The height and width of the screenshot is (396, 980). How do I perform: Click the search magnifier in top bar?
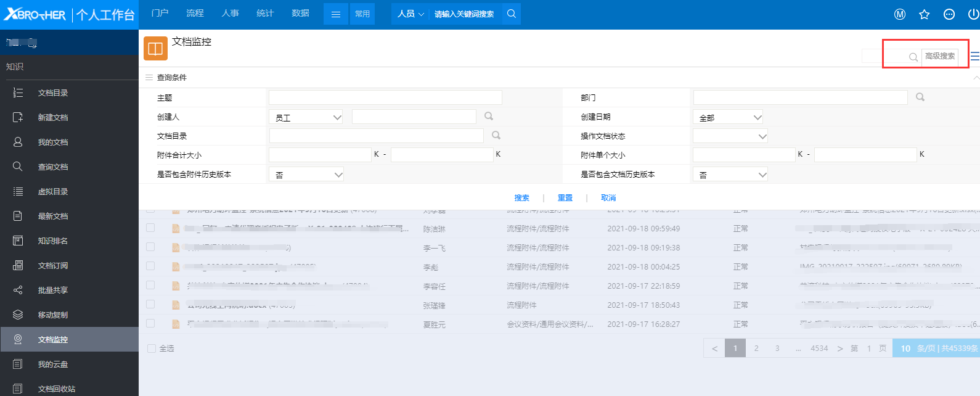511,14
